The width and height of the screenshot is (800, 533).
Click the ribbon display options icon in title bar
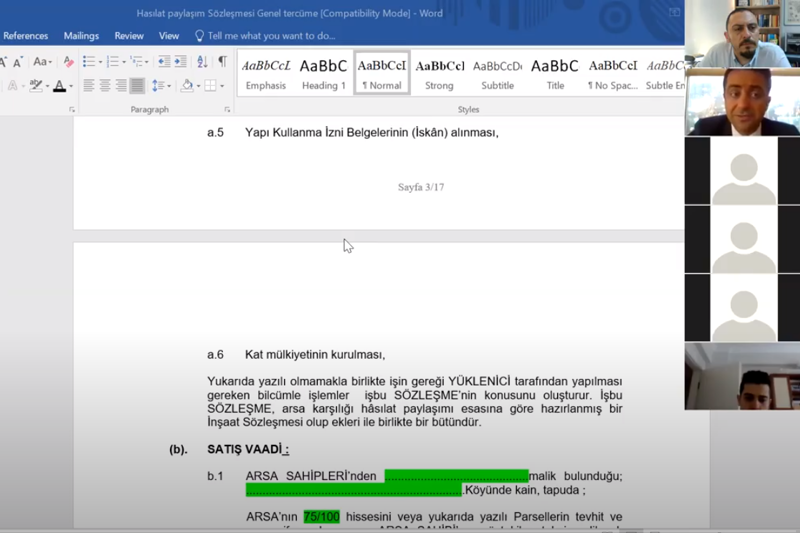[x=674, y=12]
